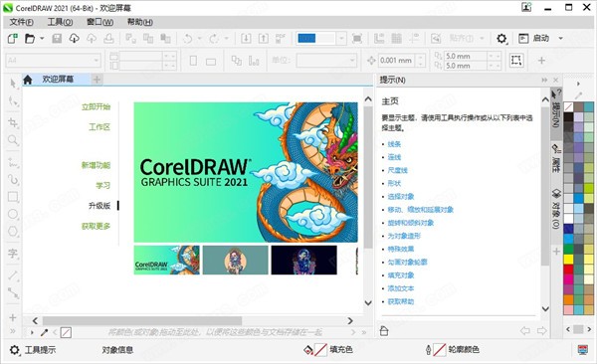
Task: Switch to the 欢迎屏幕 tab
Action: click(58, 80)
